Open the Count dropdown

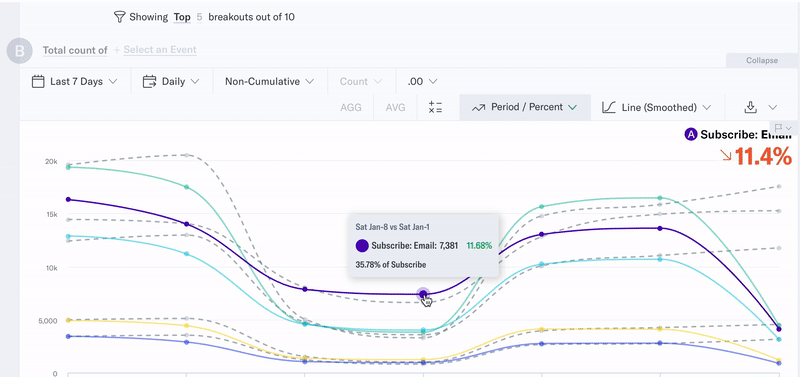point(361,82)
